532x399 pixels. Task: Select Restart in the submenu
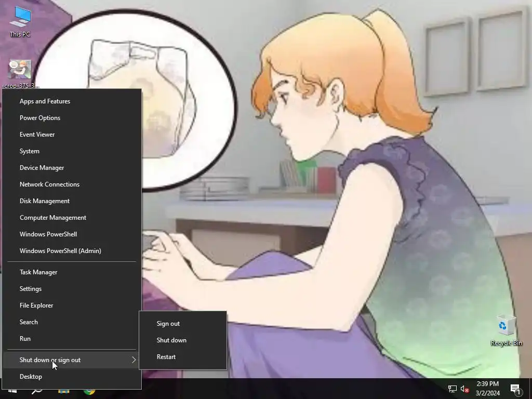pos(183,356)
